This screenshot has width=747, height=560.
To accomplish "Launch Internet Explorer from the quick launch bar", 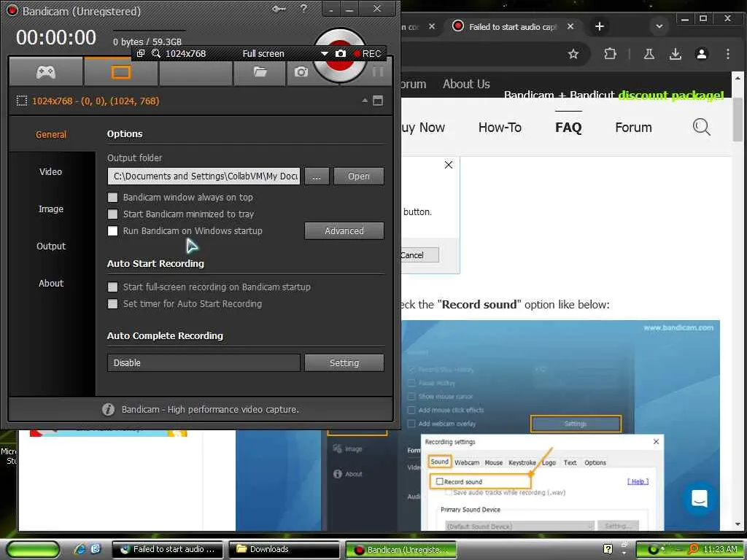I will [x=80, y=549].
